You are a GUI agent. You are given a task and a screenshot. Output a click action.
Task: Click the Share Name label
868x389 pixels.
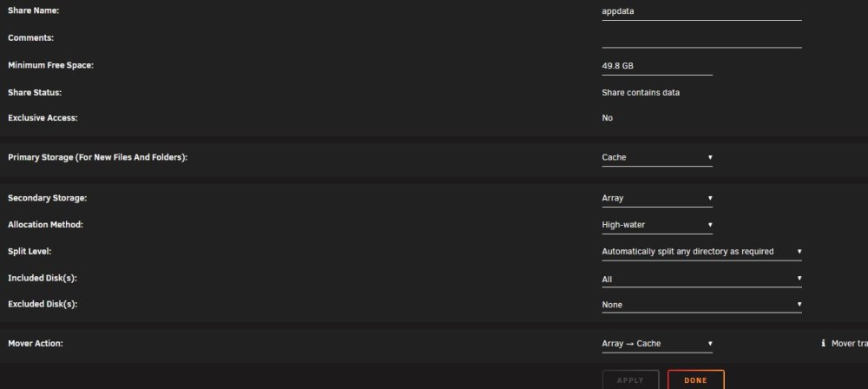click(33, 10)
